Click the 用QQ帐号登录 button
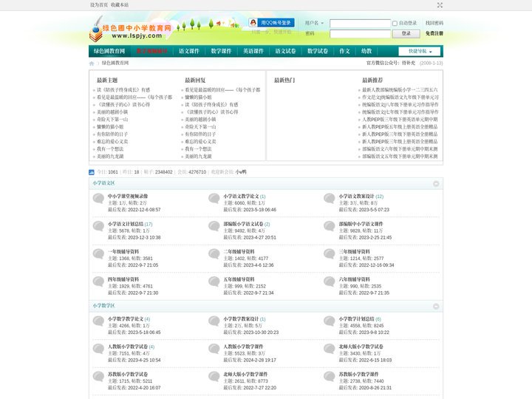532x399 pixels. click(271, 23)
